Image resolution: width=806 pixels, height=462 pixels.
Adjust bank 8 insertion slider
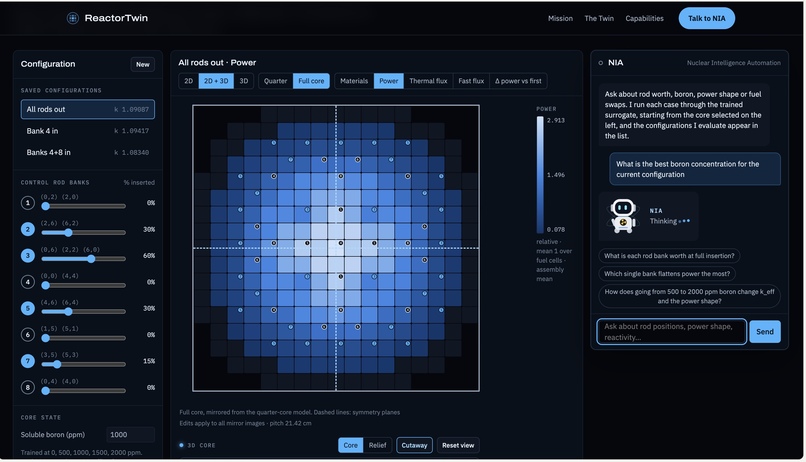click(83, 391)
